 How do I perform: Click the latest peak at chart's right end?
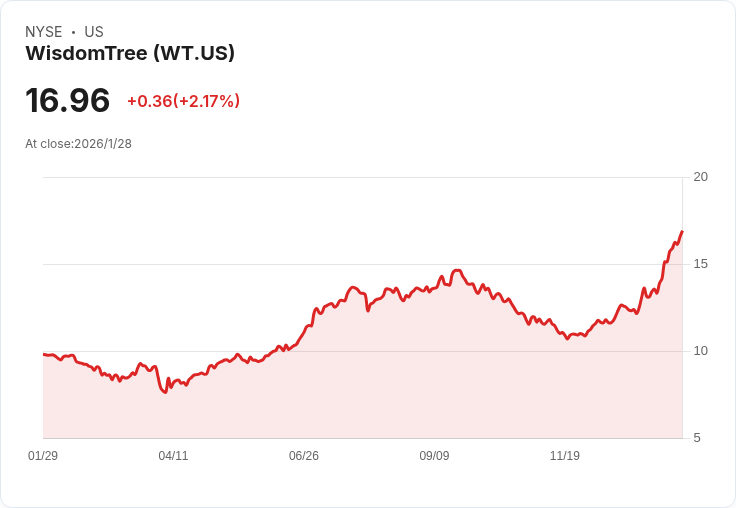point(682,231)
